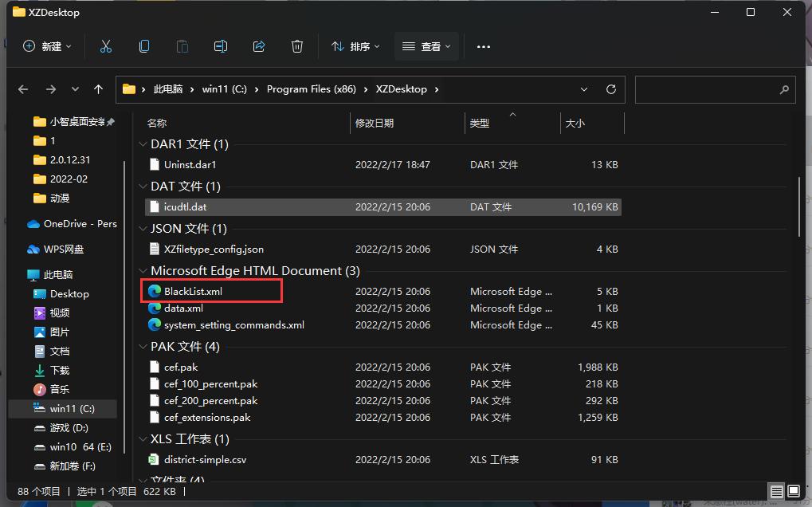This screenshot has height=507, width=812.
Task: Open the three-dot See more menu
Action: pyautogui.click(x=484, y=46)
